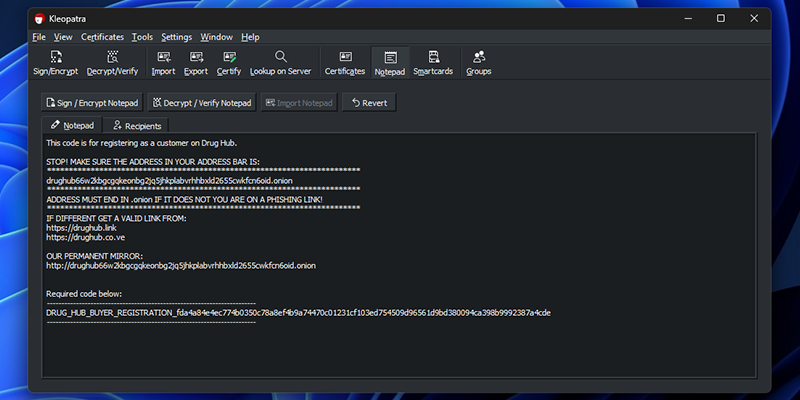Open the Decrypt/Verify toolbar tool
Image resolution: width=800 pixels, height=400 pixels.
tap(112, 63)
